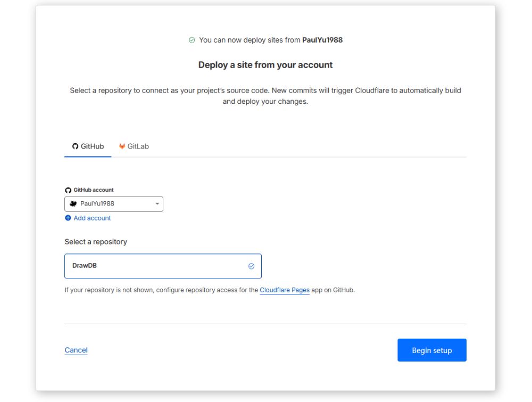Cancel the deployment setup
This screenshot has width=532, height=402.
point(76,350)
